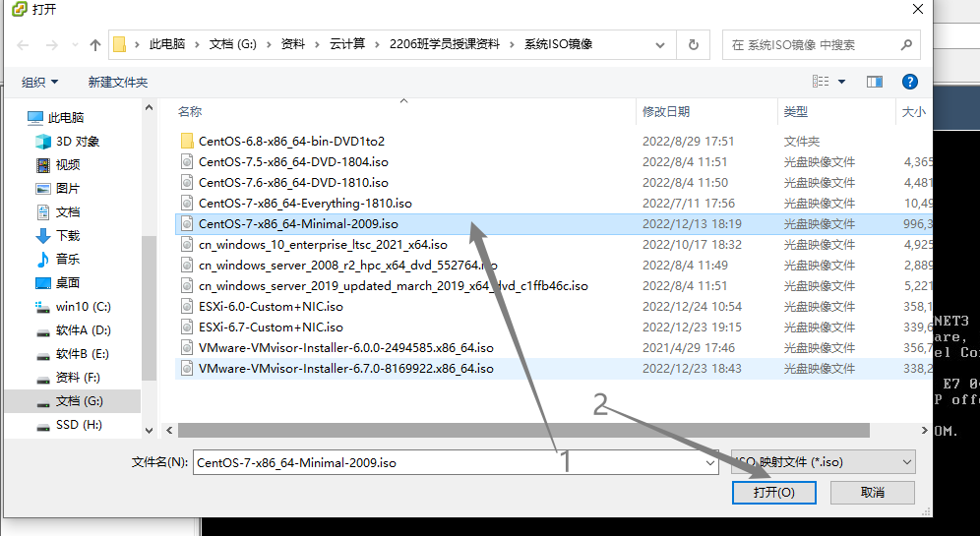Screen dimensions: 980x536
Task: Open 下载 in sidebar
Action: 68,235
